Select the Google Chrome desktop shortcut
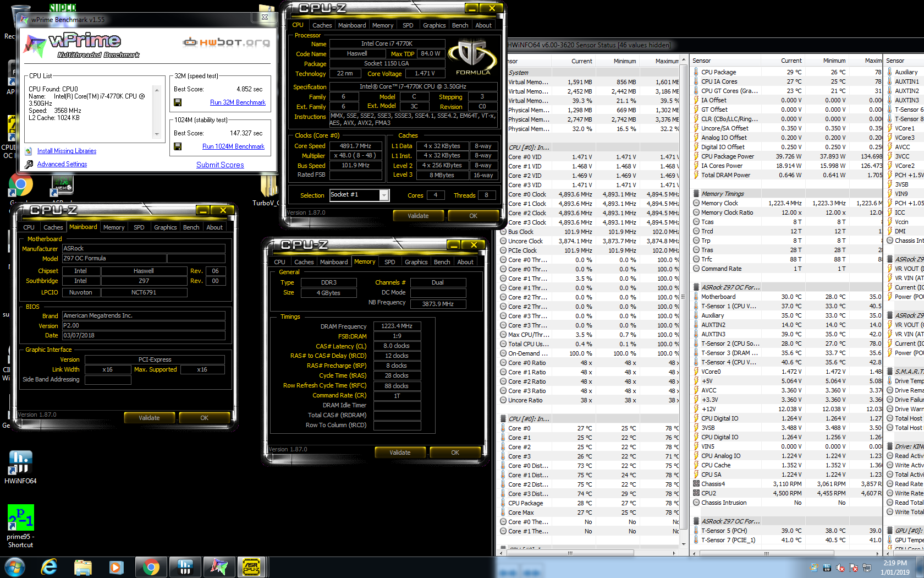Viewport: 924px width, 578px height. click(20, 185)
